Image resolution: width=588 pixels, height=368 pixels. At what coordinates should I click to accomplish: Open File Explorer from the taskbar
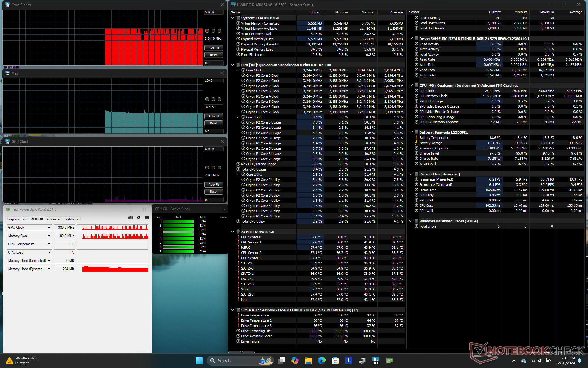click(x=308, y=361)
